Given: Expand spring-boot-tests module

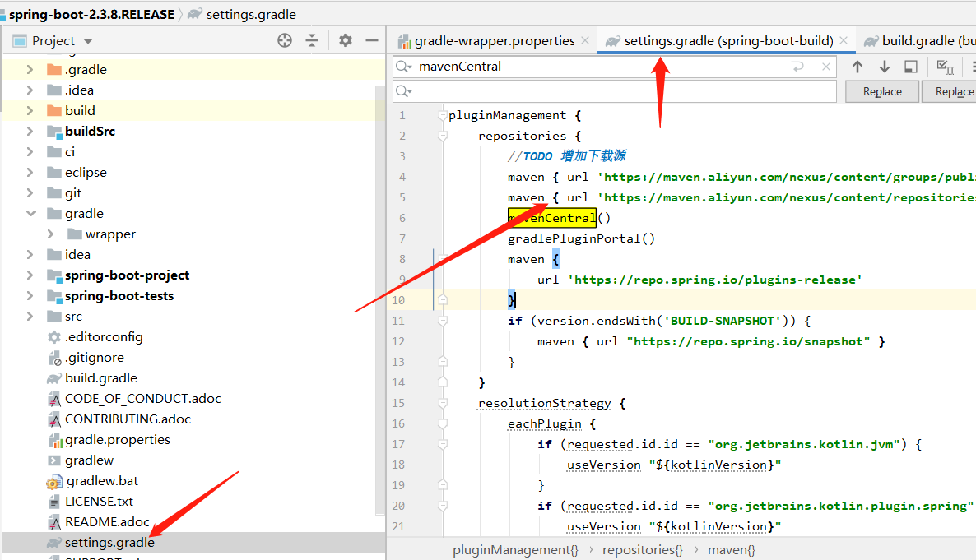Looking at the screenshot, I should (30, 295).
